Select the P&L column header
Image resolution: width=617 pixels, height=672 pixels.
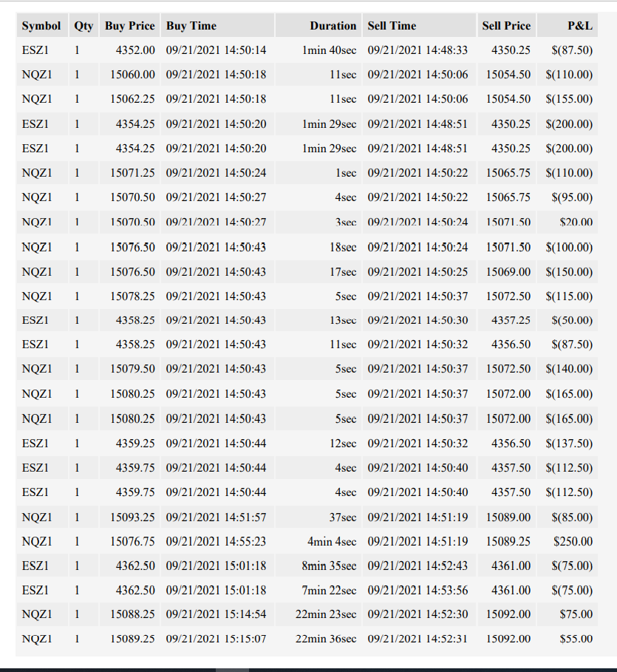[x=567, y=26]
